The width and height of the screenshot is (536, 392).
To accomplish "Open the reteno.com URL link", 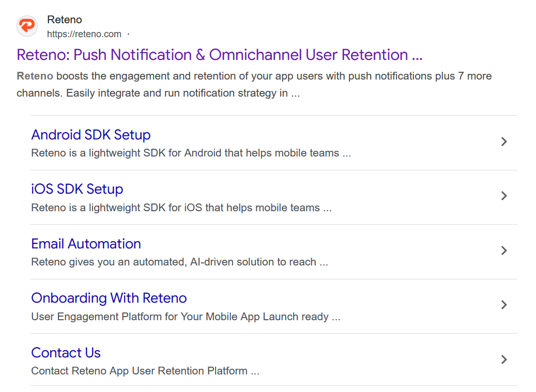I will coord(85,34).
